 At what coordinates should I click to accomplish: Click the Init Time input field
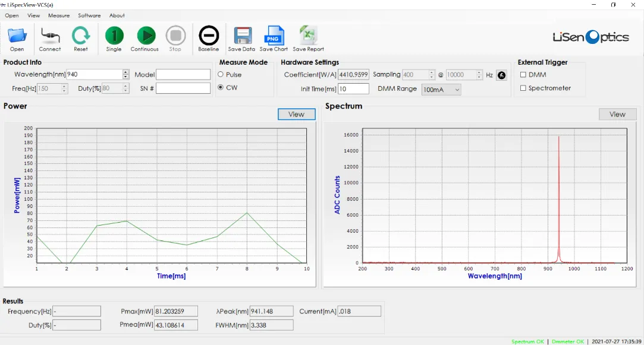(x=353, y=89)
